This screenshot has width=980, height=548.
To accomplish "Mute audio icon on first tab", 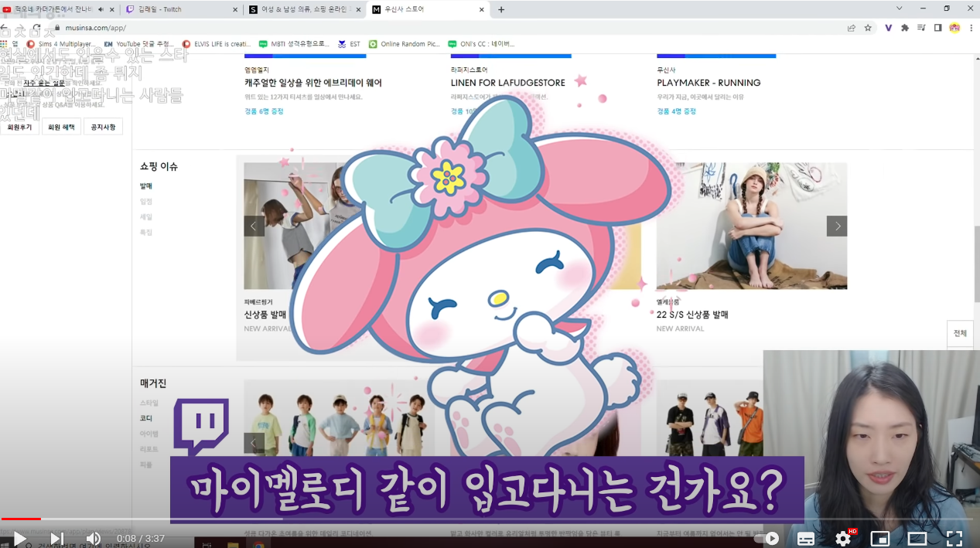I will pyautogui.click(x=101, y=9).
